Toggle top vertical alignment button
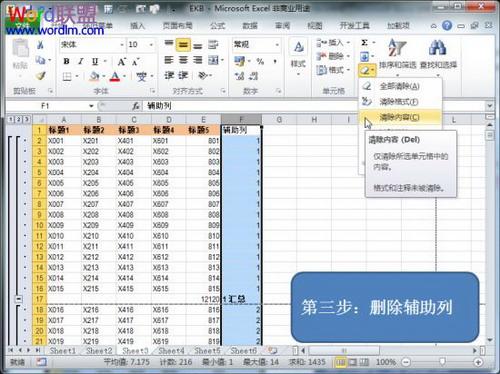The width and height of the screenshot is (500, 374). click(x=169, y=44)
